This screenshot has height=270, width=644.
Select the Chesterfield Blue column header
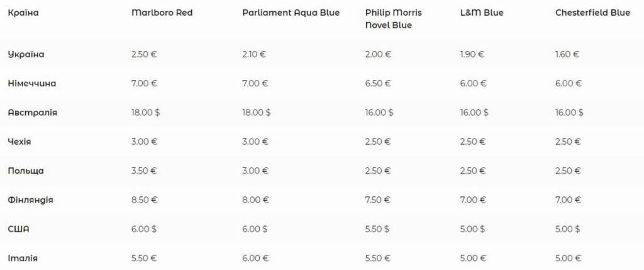(x=592, y=13)
